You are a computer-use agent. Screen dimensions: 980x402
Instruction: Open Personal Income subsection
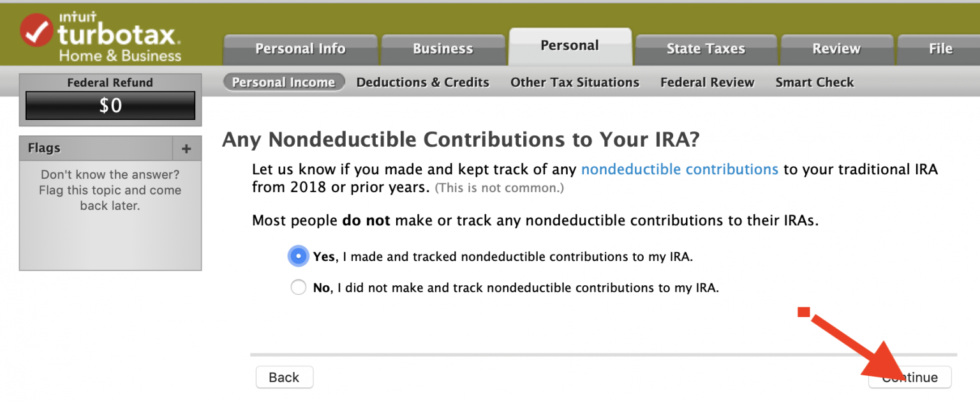click(283, 82)
